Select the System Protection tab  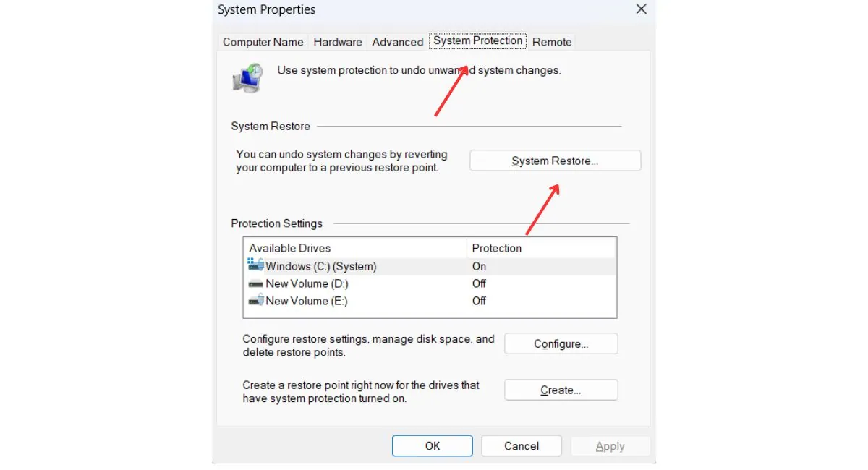click(x=478, y=40)
